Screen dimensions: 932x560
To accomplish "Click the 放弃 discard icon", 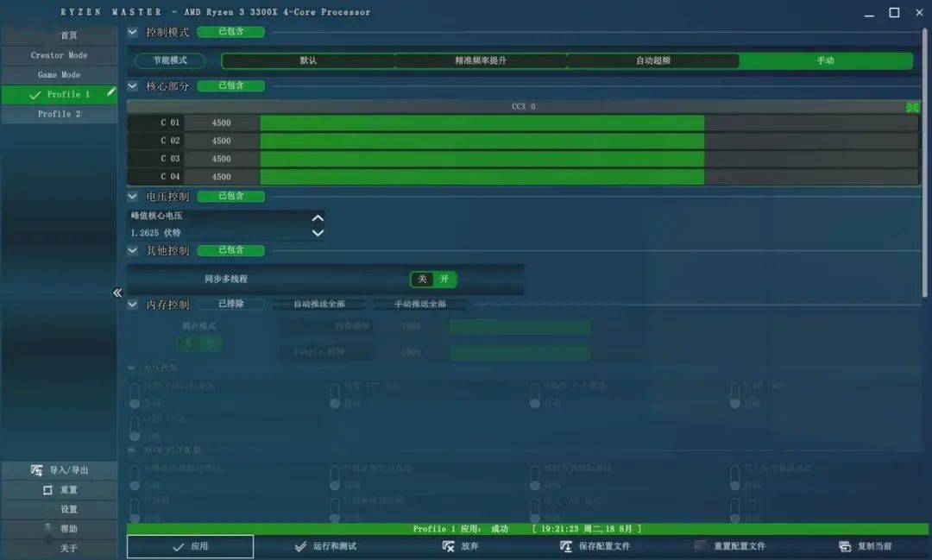I will tap(448, 546).
